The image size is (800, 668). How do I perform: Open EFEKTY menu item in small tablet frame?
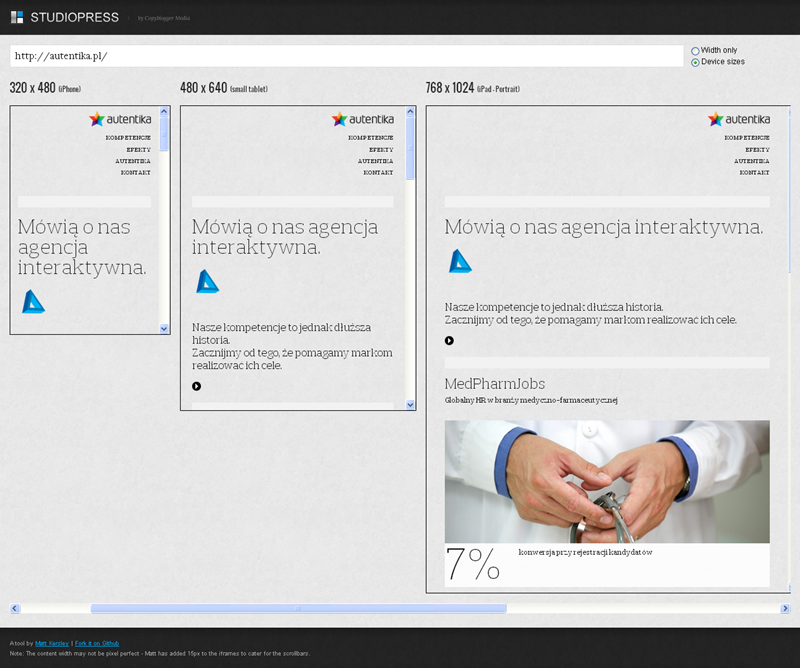click(x=379, y=149)
